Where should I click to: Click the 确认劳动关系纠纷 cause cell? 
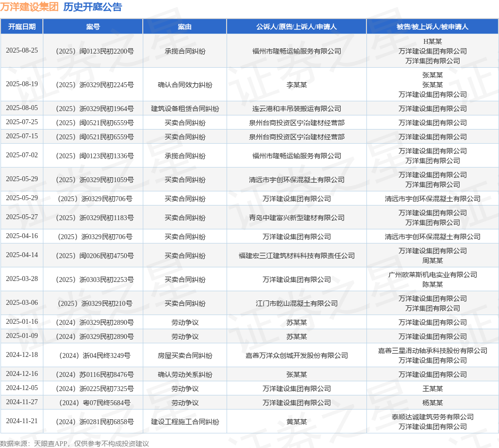point(185,374)
